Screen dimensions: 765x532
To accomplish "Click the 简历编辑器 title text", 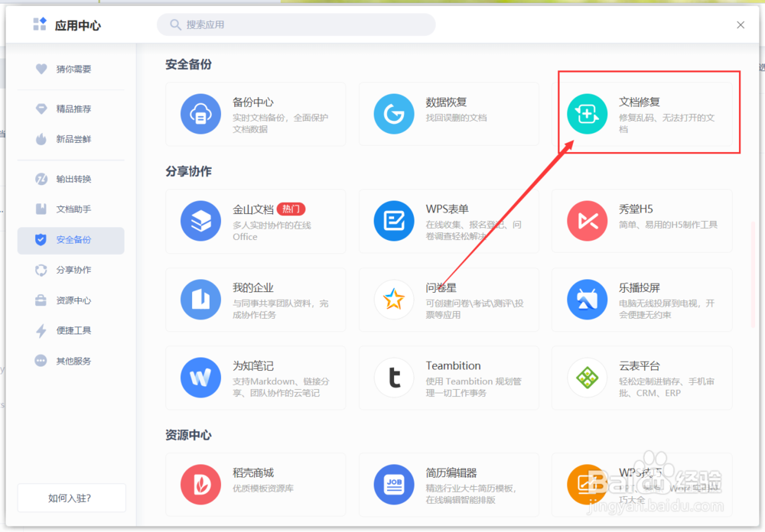I will (x=451, y=472).
